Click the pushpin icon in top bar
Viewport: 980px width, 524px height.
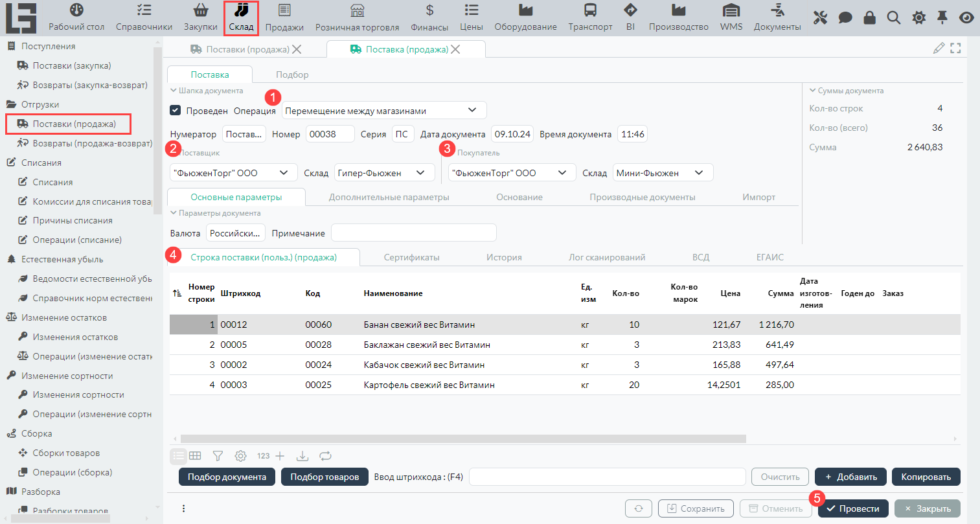tap(942, 17)
